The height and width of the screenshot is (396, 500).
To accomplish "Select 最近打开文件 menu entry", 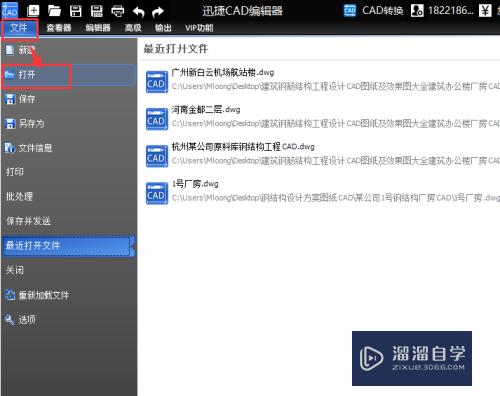I will pos(69,246).
